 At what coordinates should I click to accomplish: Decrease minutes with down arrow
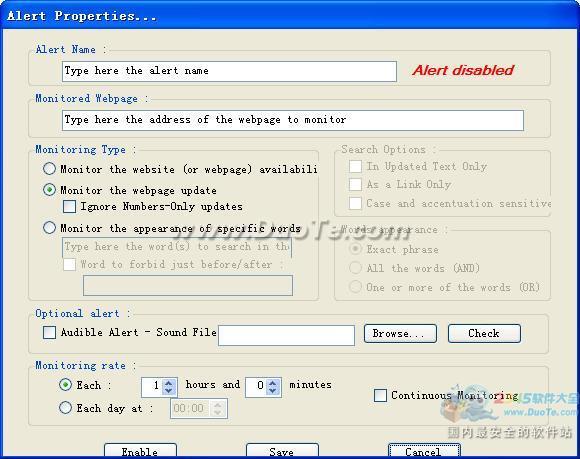click(x=273, y=391)
